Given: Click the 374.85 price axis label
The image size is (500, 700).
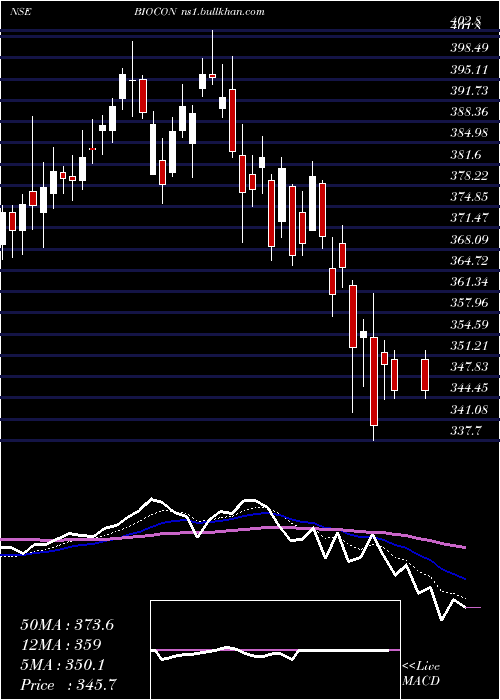Looking at the screenshot, I should (469, 197).
